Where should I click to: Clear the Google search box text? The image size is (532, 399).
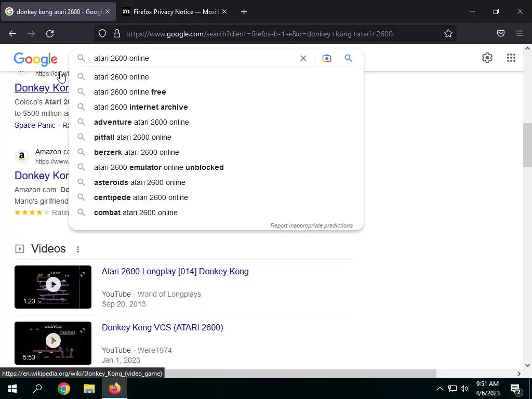(303, 58)
